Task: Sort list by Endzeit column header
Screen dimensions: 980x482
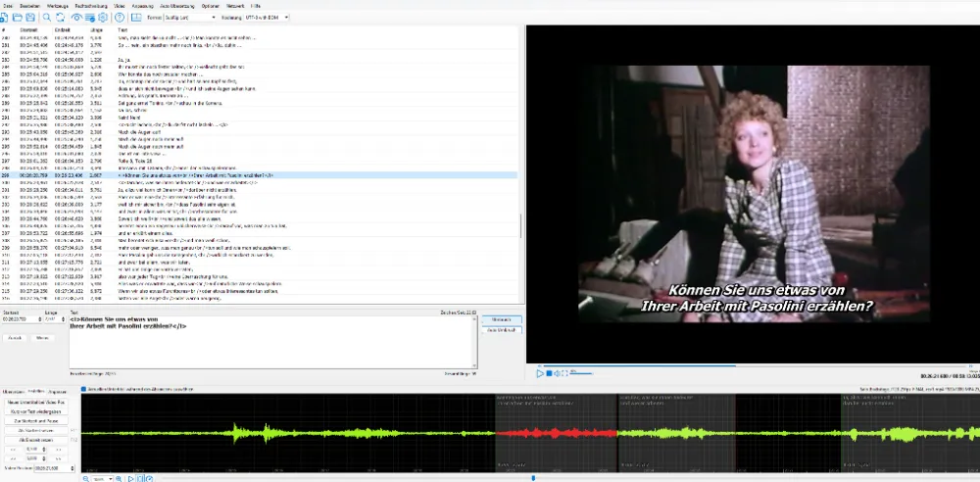Action: (x=62, y=30)
